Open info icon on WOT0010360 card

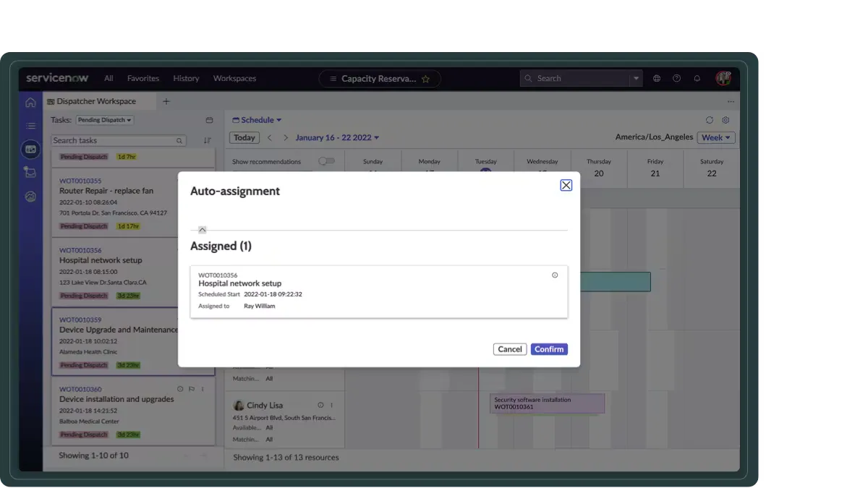tap(180, 389)
